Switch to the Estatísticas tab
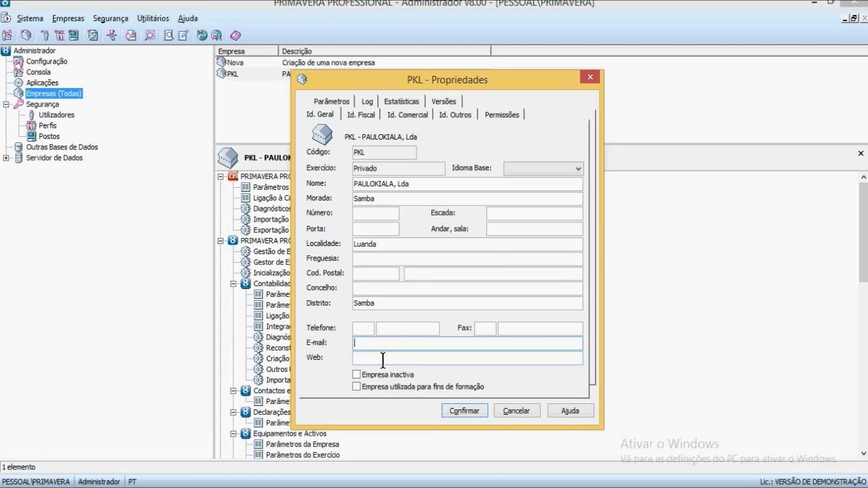The height and width of the screenshot is (488, 868). (401, 102)
